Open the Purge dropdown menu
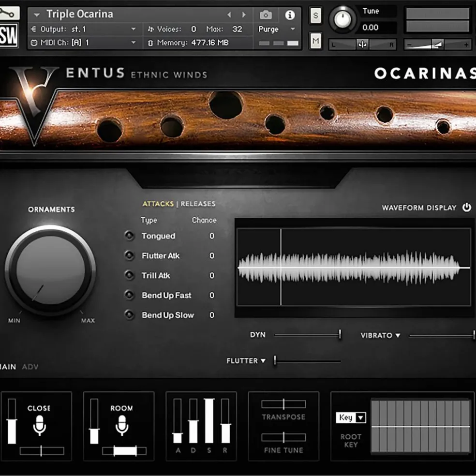The height and width of the screenshot is (476, 476). pos(293,29)
